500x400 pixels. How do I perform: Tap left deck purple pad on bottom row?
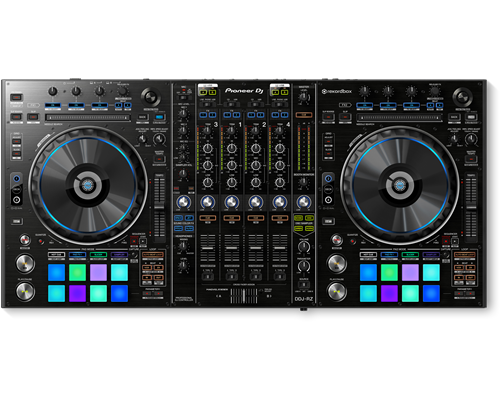(77, 293)
